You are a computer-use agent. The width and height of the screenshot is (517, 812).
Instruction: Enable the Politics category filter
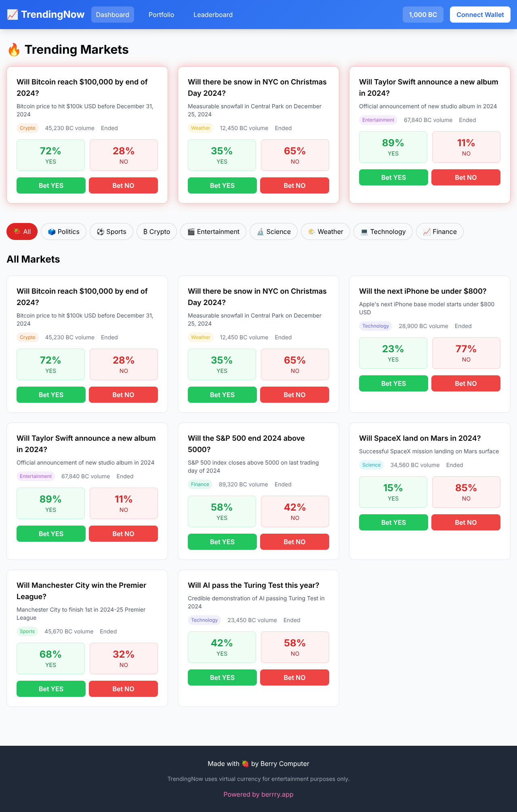63,231
